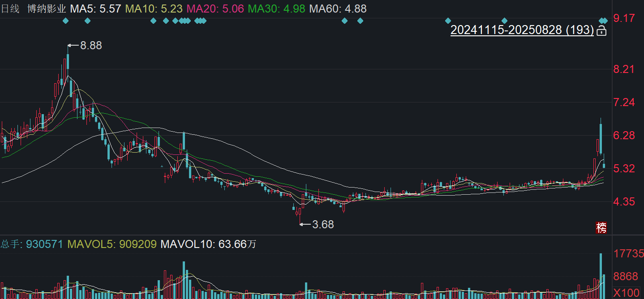Click the X100 volume unit label
The image size is (644, 299).
[x=627, y=293]
